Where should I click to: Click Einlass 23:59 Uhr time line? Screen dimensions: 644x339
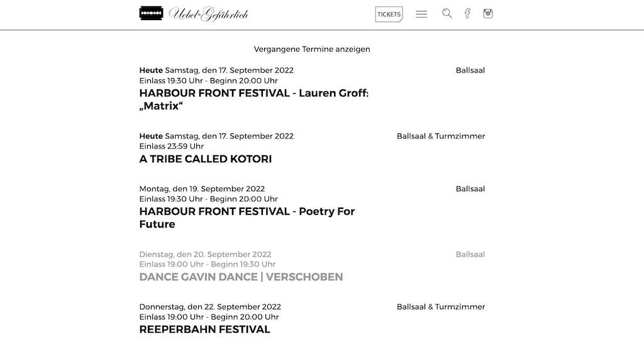(172, 147)
